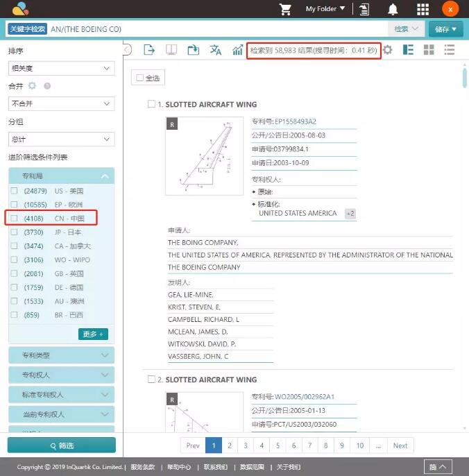Click the merge help question icon

click(x=47, y=86)
